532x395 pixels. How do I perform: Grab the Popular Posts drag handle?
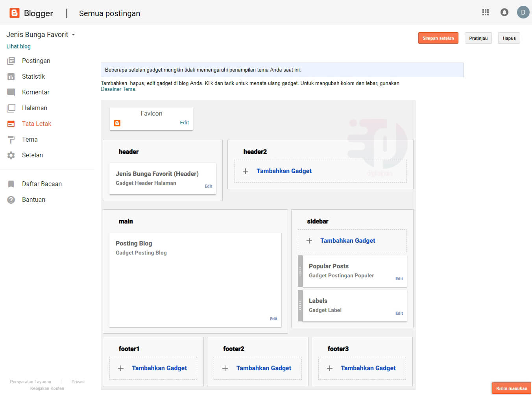tap(300, 271)
